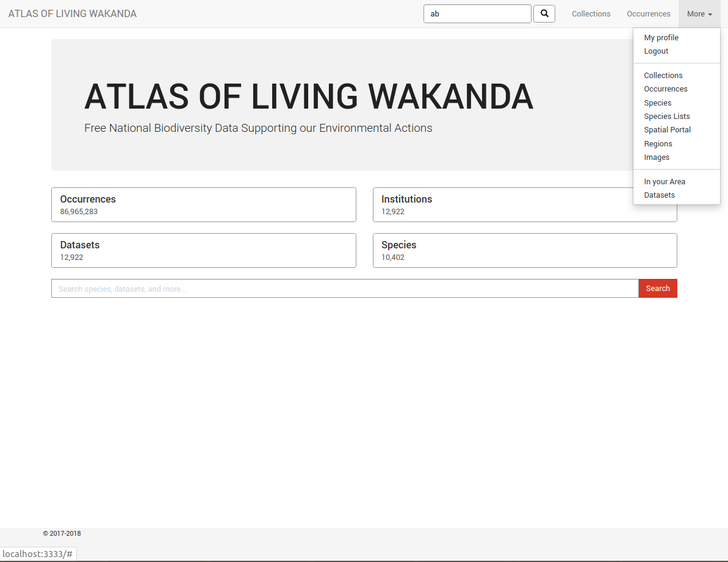Open the Institutions 12,922 card
The width and height of the screenshot is (728, 562).
tap(525, 204)
